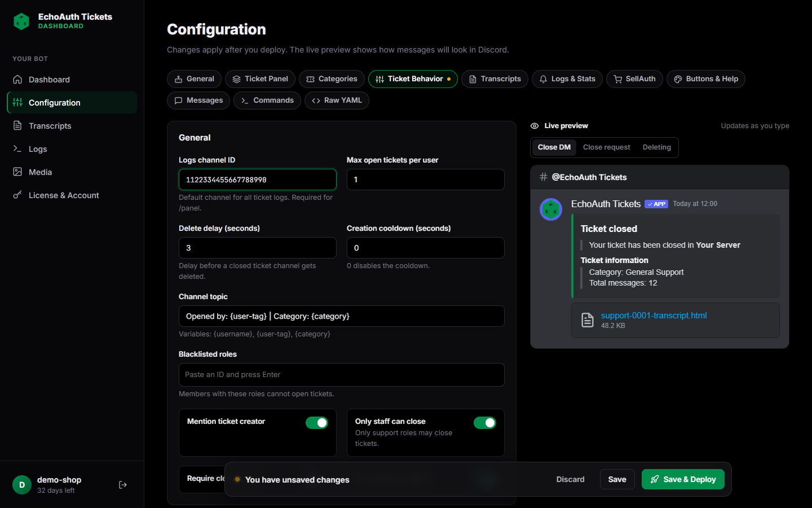
Task: Click the Delete delay seconds field
Action: point(258,248)
